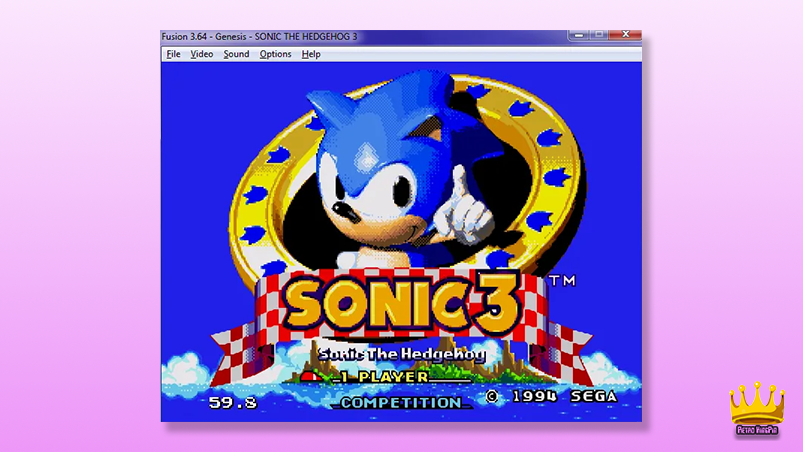Viewport: 803px width, 452px height.
Task: Maximize the Fusion emulator window
Action: click(x=599, y=35)
